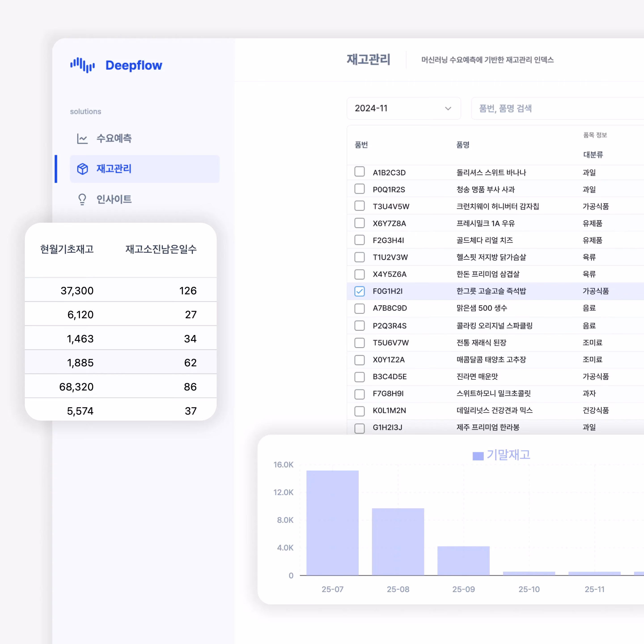The width and height of the screenshot is (644, 644).
Task: Click the line-chart icon beside 수요예측
Action: (82, 138)
